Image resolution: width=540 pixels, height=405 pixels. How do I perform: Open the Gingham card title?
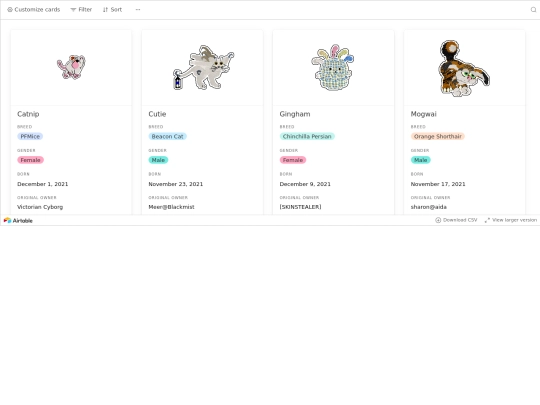[x=295, y=114]
